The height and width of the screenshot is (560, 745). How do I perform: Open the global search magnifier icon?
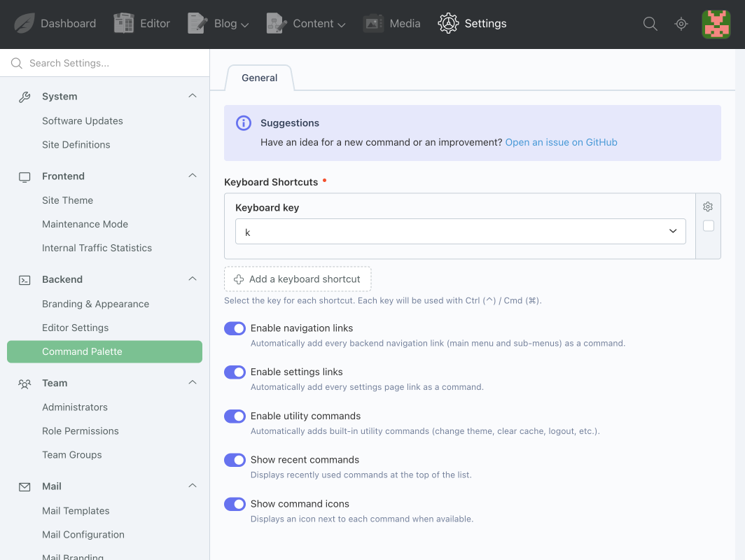click(650, 23)
